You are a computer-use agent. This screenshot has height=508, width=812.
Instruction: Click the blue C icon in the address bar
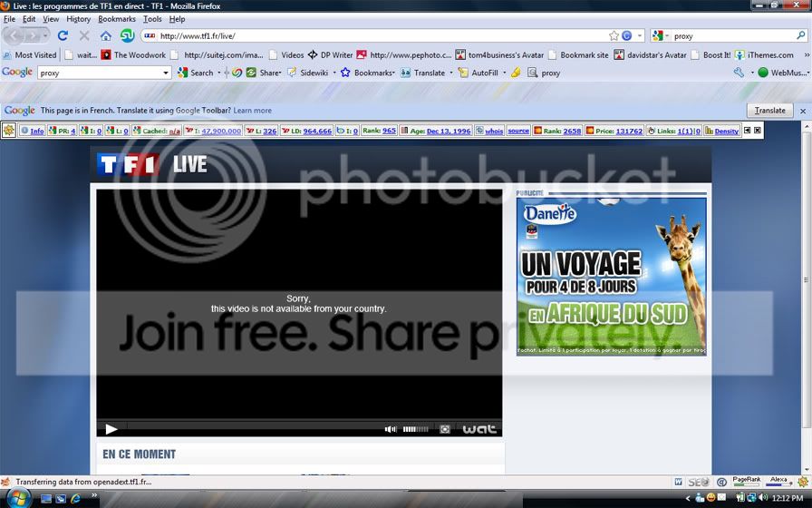(626, 35)
